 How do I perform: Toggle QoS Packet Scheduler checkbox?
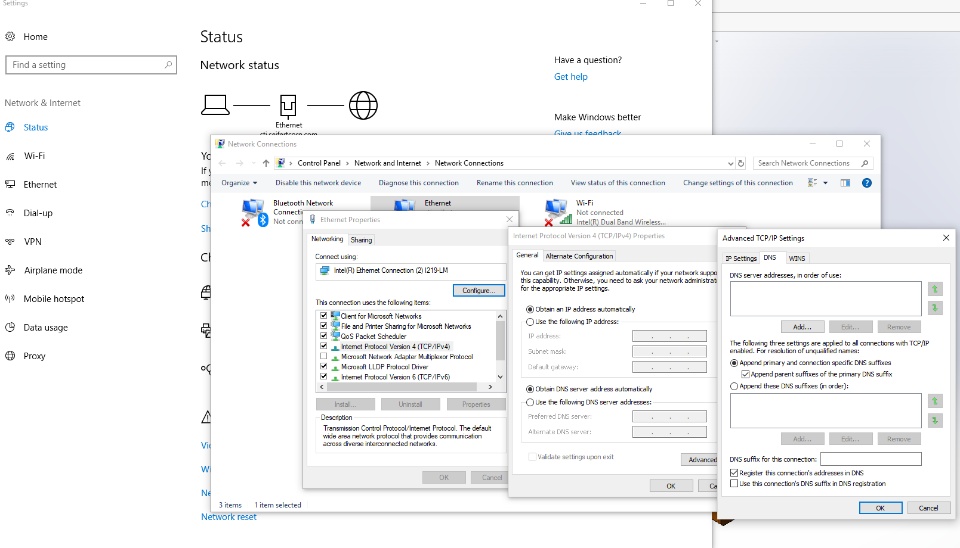(x=323, y=336)
